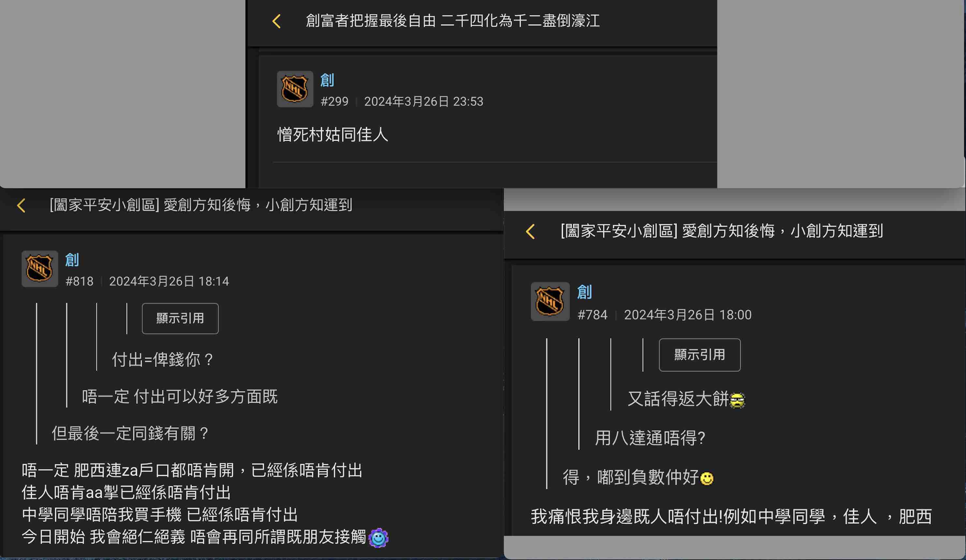Screen dimensions: 966x560
Task: Click purple smiley emoji ending post #818
Action: pos(378,538)
